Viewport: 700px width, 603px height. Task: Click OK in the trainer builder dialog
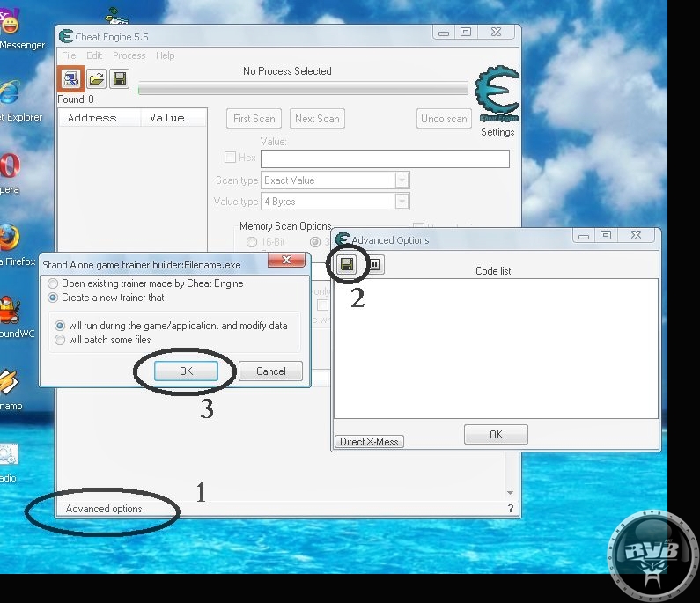pos(186,371)
